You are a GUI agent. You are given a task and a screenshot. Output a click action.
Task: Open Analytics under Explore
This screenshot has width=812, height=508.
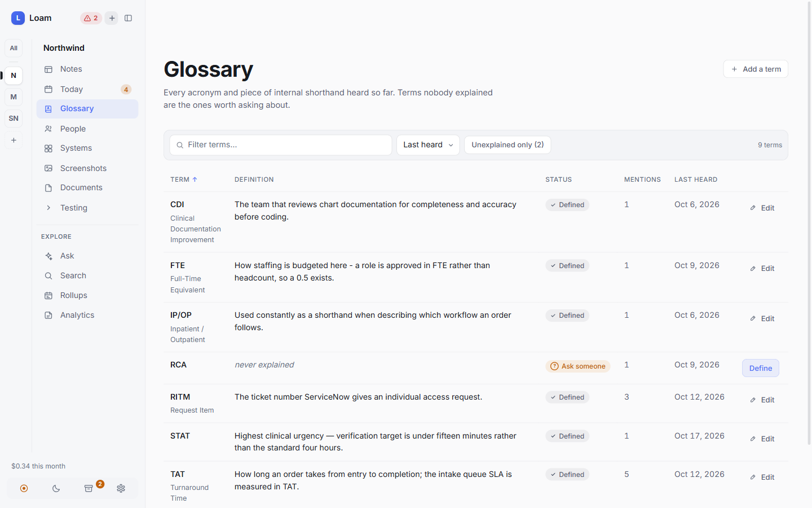click(87, 315)
